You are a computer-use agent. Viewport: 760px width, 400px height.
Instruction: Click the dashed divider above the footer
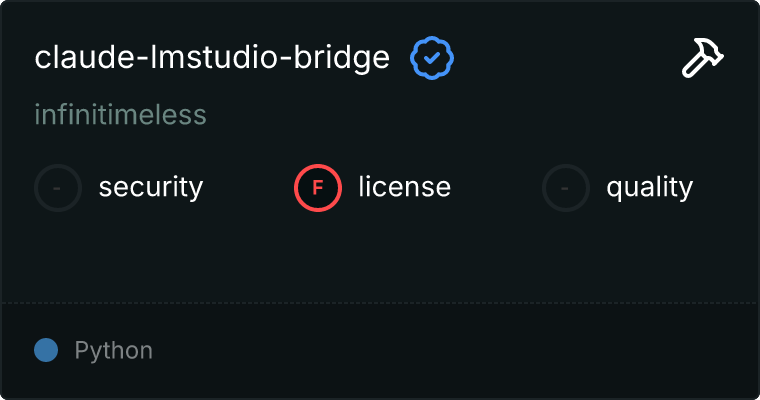[380, 302]
